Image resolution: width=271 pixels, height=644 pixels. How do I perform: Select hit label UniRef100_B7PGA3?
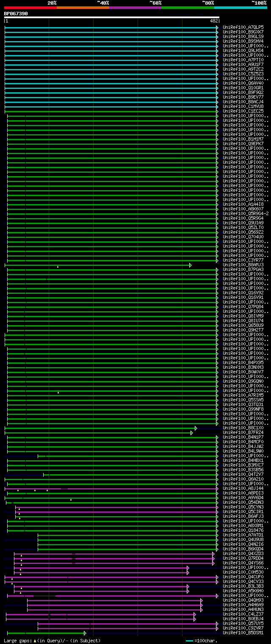coord(243,269)
